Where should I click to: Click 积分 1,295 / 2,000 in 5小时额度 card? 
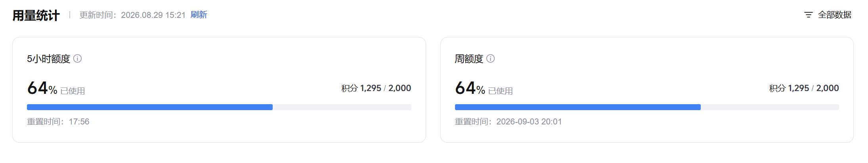(376, 88)
